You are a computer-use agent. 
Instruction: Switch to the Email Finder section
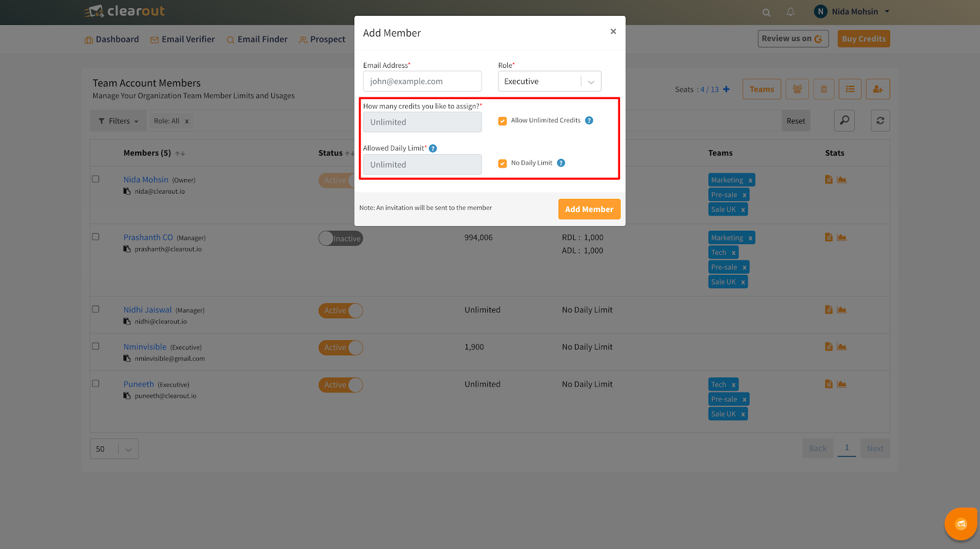257,39
